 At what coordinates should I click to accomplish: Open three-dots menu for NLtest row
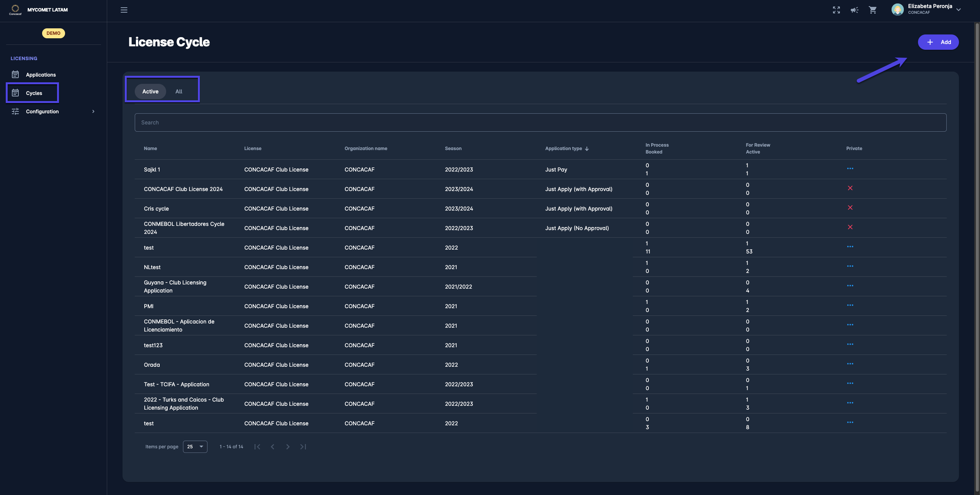tap(850, 266)
